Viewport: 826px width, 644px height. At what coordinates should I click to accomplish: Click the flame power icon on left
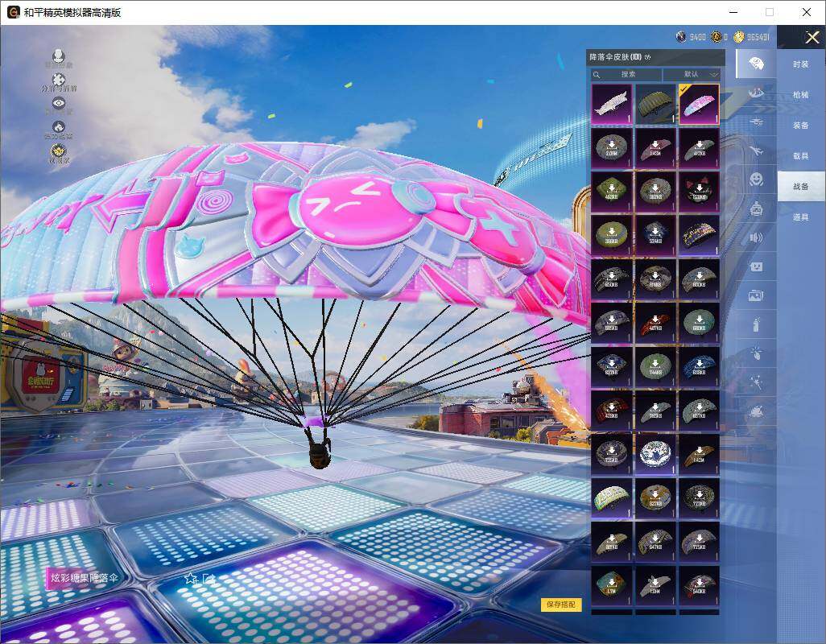point(59,126)
